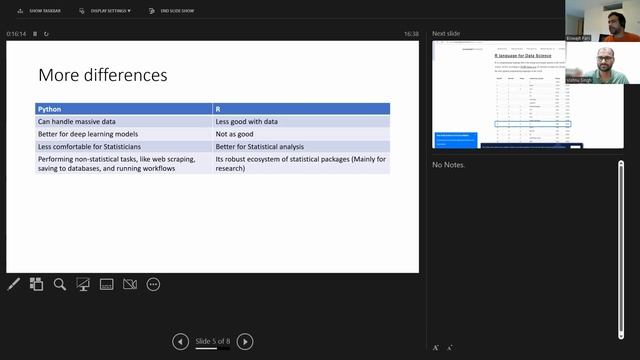Click the notes pane scrollbar

point(621,249)
